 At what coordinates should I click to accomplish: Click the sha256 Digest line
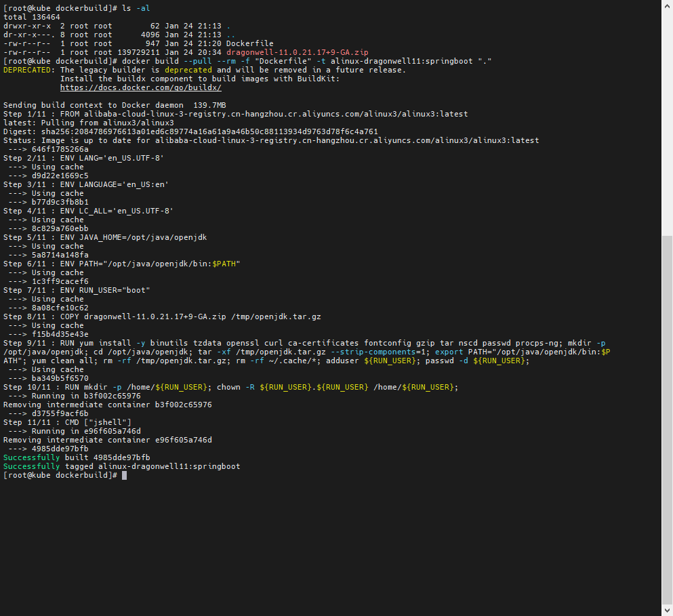[x=190, y=131]
